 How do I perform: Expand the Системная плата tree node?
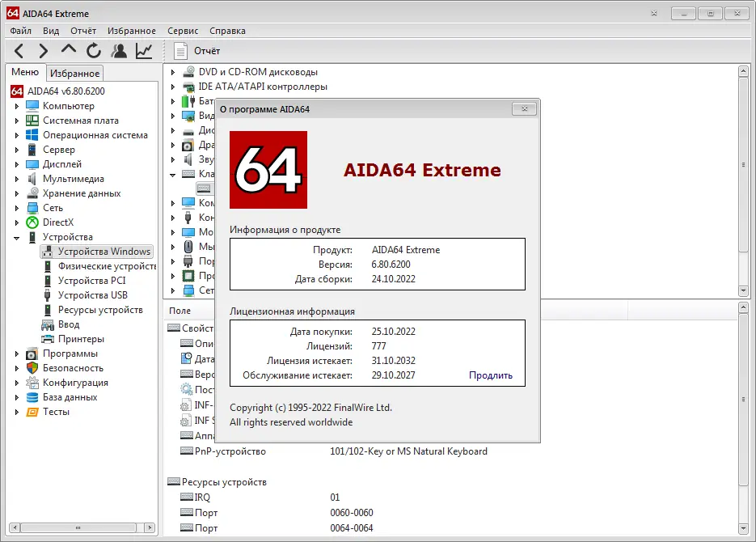[x=17, y=121]
